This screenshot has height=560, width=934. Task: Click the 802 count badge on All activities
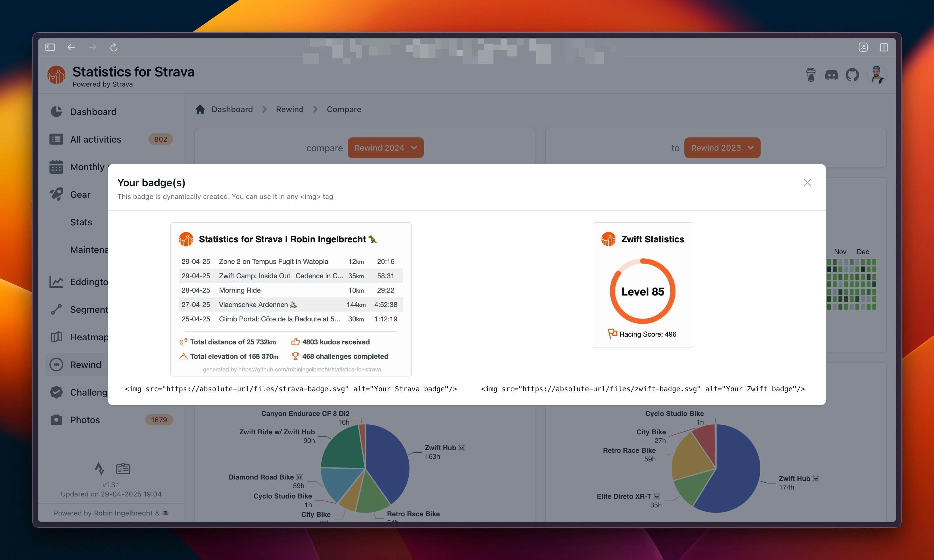coord(160,139)
